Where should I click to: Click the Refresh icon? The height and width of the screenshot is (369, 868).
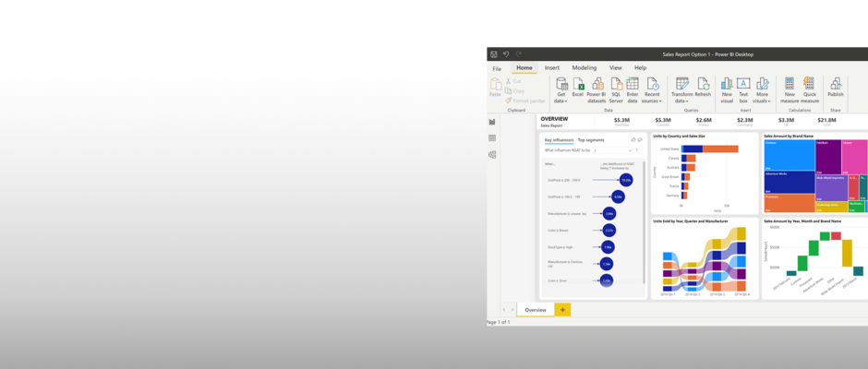[x=703, y=88]
